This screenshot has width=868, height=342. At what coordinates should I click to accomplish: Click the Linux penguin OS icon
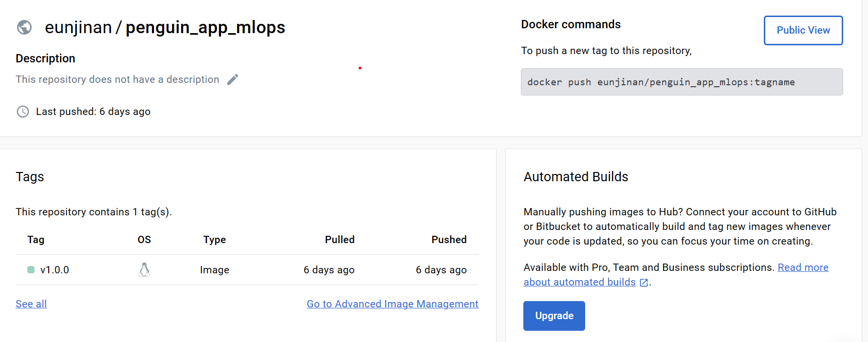tap(144, 270)
